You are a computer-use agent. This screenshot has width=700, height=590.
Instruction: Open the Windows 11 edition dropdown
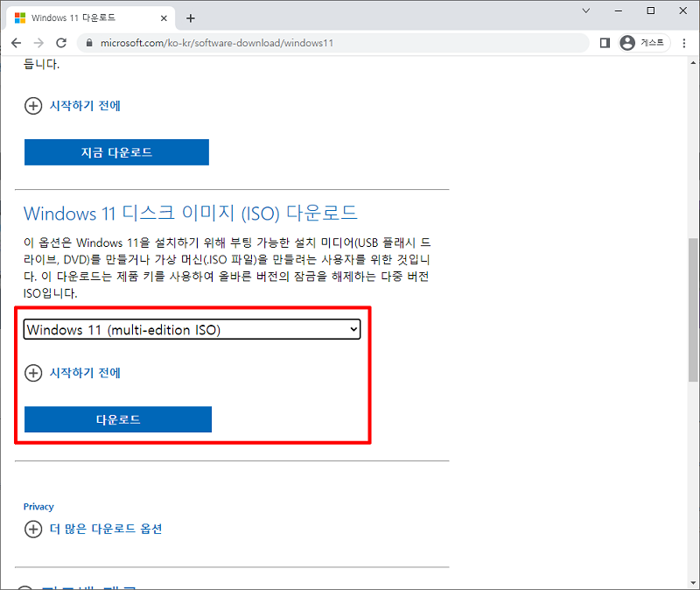click(192, 328)
